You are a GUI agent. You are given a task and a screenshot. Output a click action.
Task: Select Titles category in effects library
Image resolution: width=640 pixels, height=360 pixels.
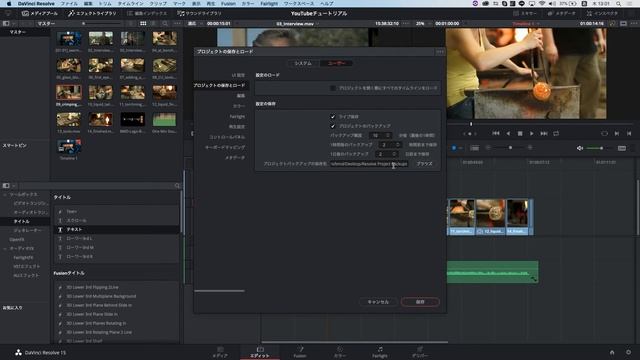(x=22, y=221)
